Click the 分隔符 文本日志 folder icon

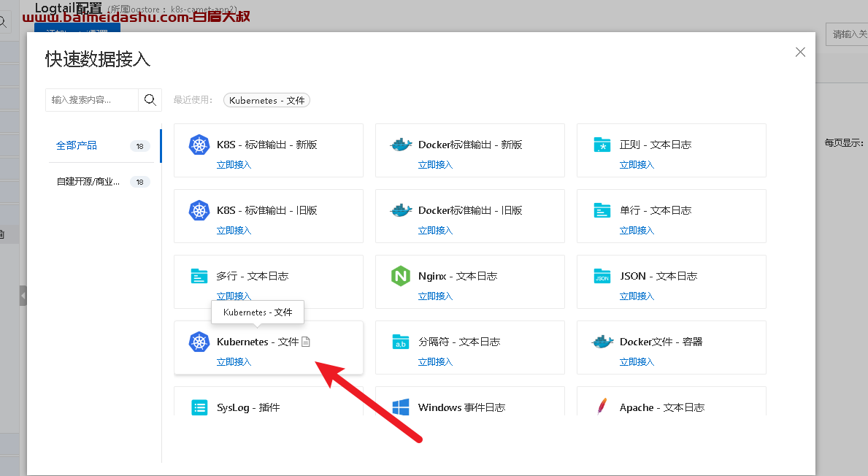tap(401, 342)
